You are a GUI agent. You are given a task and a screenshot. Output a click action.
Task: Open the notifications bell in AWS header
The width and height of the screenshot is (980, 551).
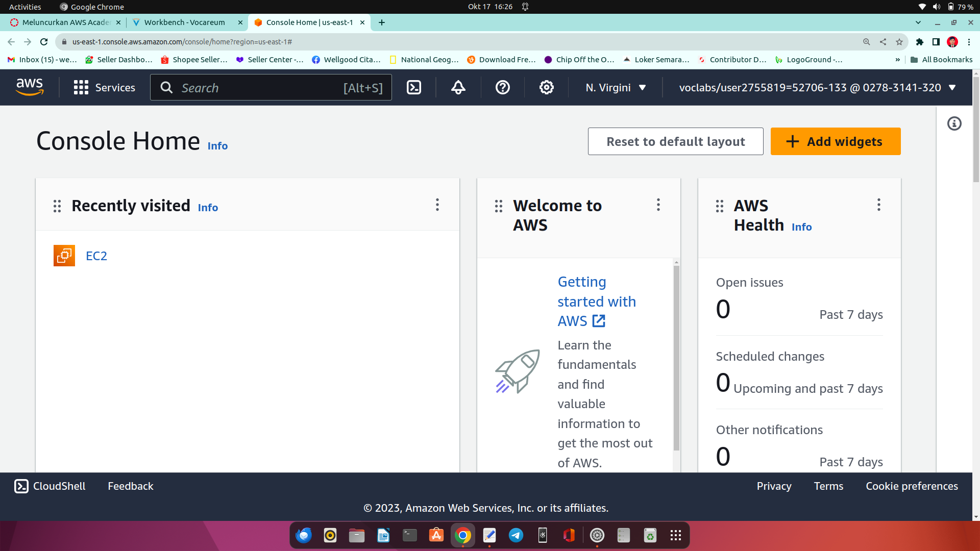click(458, 88)
